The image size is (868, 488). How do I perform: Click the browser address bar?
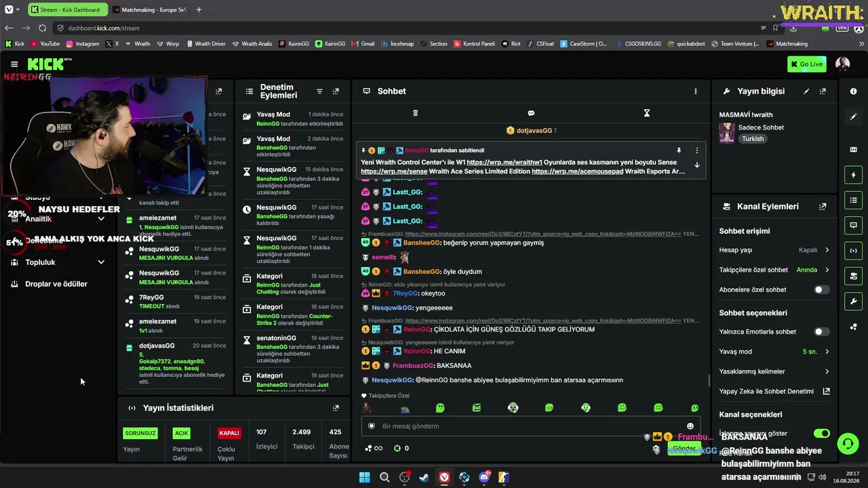coord(407,28)
